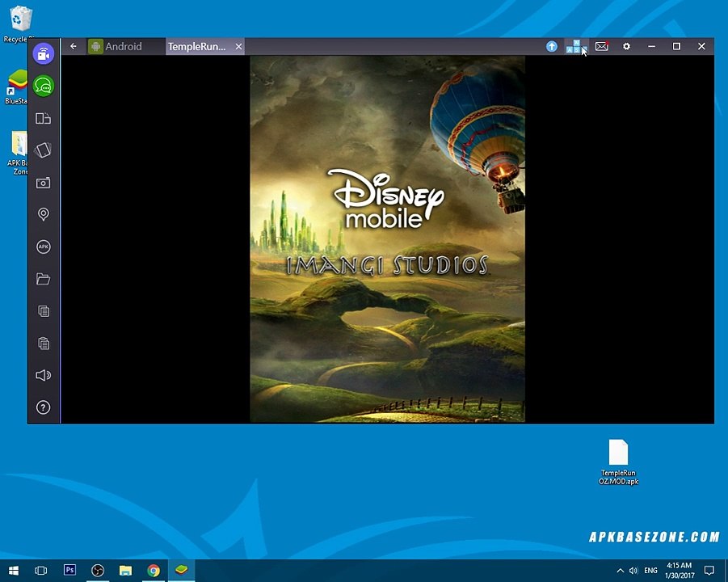Screen dimensions: 728x582
Task: Take a screenshot with camera icon
Action: [43, 183]
